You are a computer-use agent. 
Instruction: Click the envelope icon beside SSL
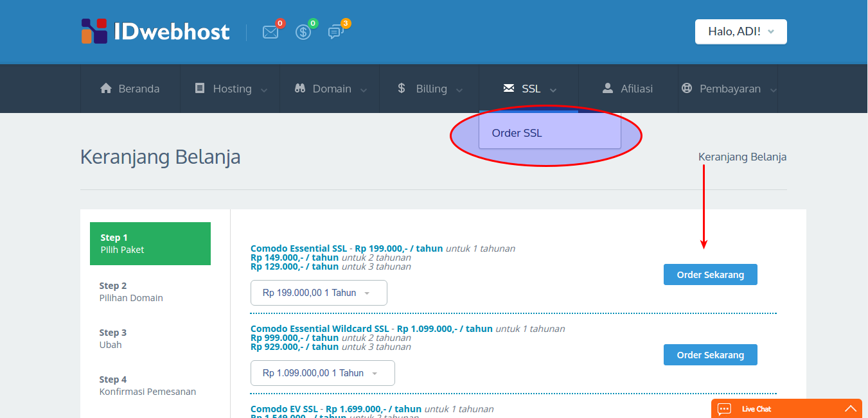pyautogui.click(x=509, y=89)
